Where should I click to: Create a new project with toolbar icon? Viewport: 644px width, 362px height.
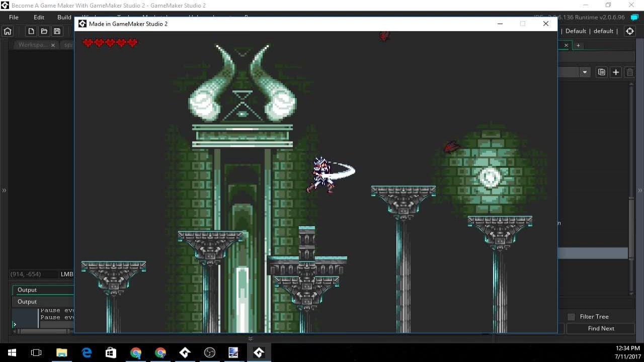coord(31,31)
